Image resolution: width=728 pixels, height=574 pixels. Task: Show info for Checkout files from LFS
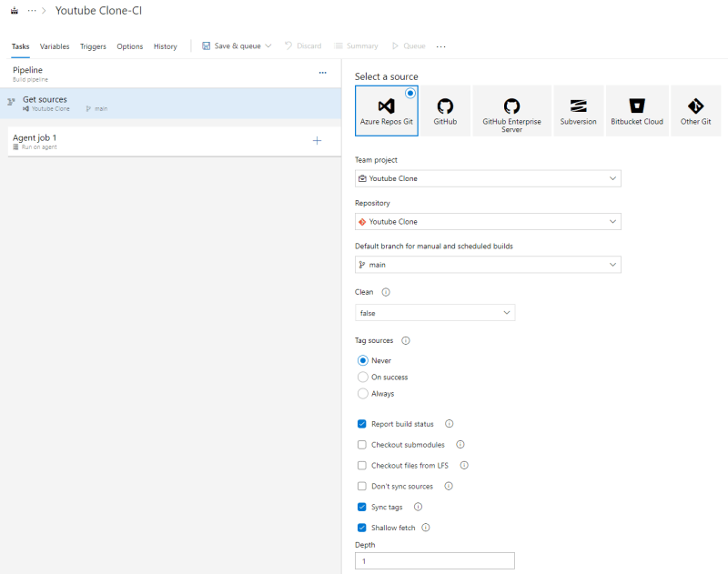pyautogui.click(x=464, y=466)
